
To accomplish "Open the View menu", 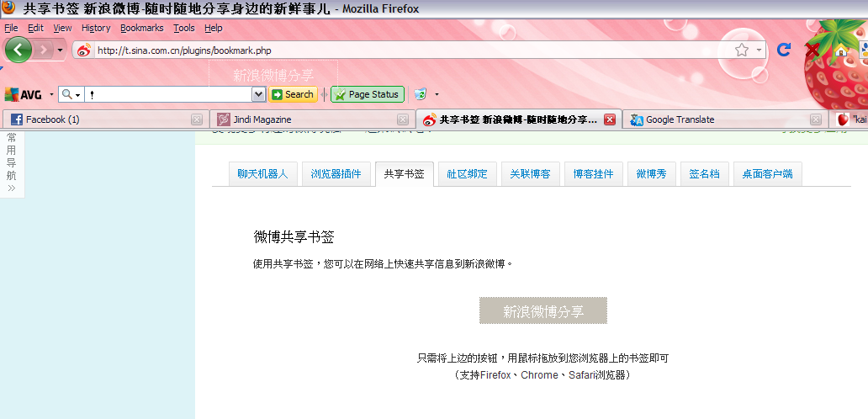I will pyautogui.click(x=62, y=28).
